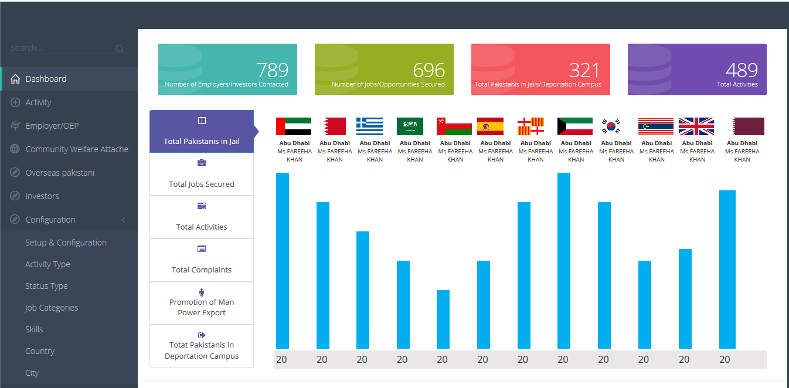Image resolution: width=789 pixels, height=388 pixels.
Task: Click the icon above Total Activities
Action: pyautogui.click(x=201, y=206)
